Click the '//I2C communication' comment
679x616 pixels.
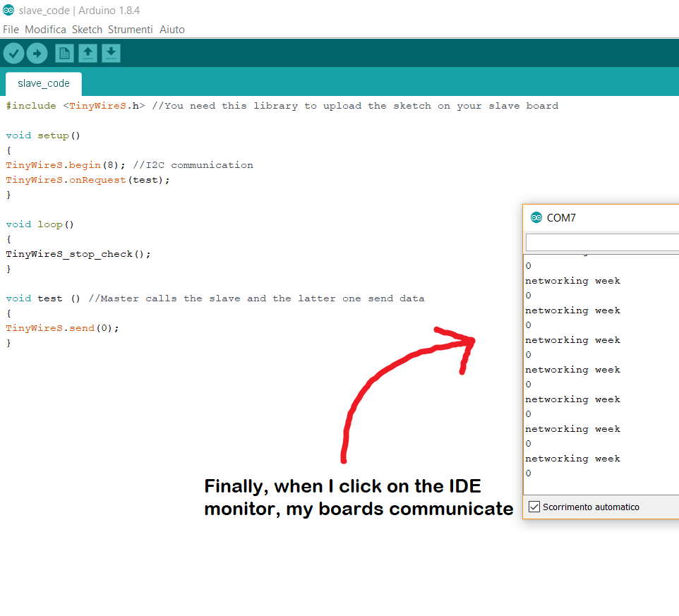pyautogui.click(x=193, y=165)
